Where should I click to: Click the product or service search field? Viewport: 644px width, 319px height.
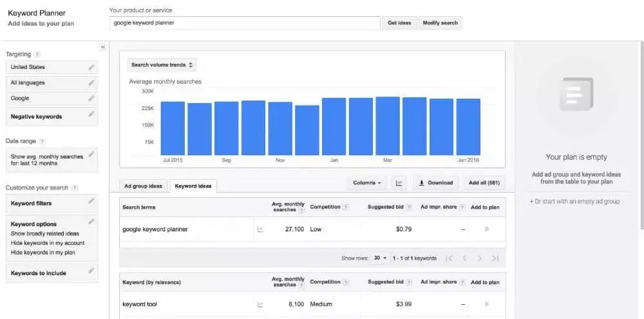point(245,23)
